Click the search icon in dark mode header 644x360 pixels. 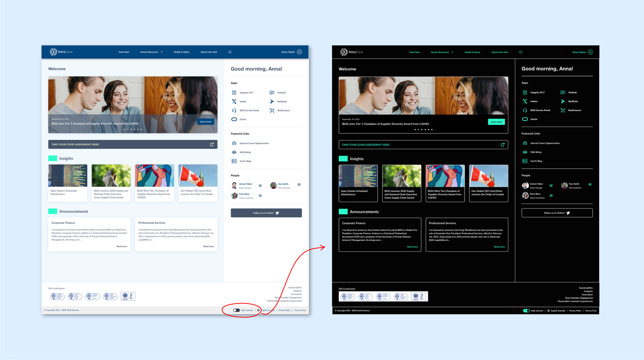[520, 52]
